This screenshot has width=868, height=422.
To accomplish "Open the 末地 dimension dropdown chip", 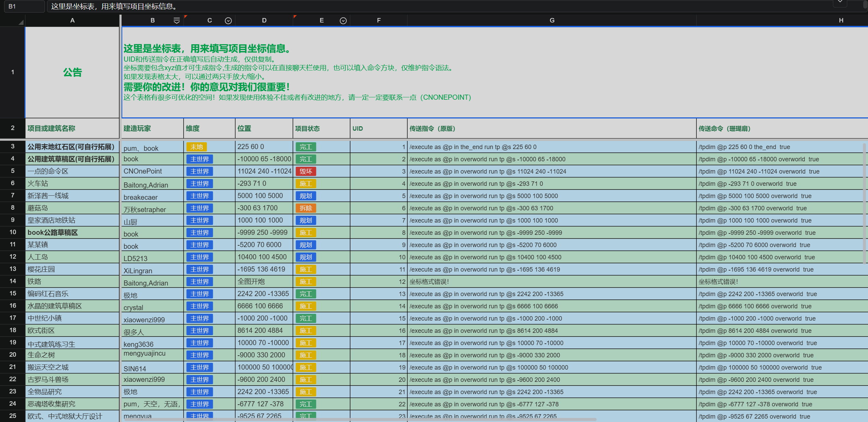I will pos(196,147).
